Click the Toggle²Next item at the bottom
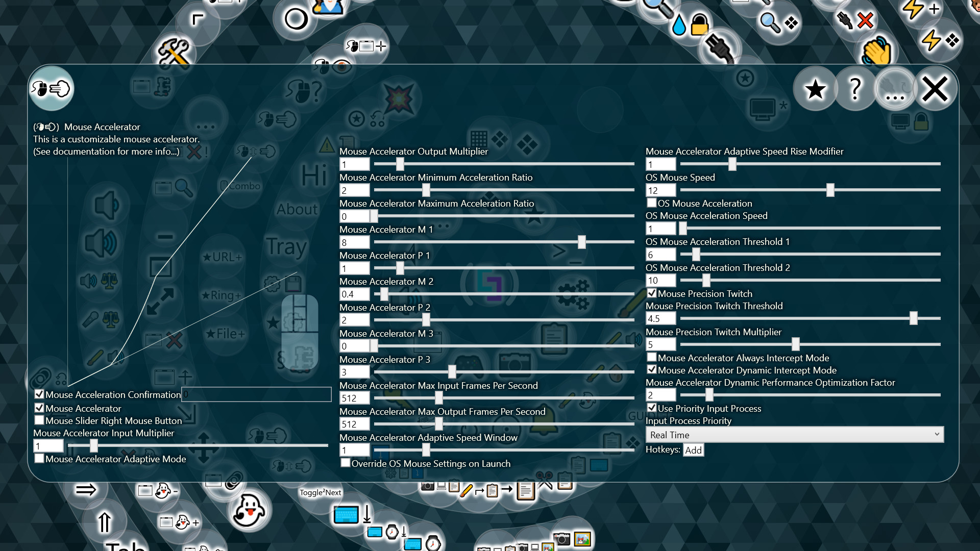This screenshot has width=980, height=551. tap(321, 493)
